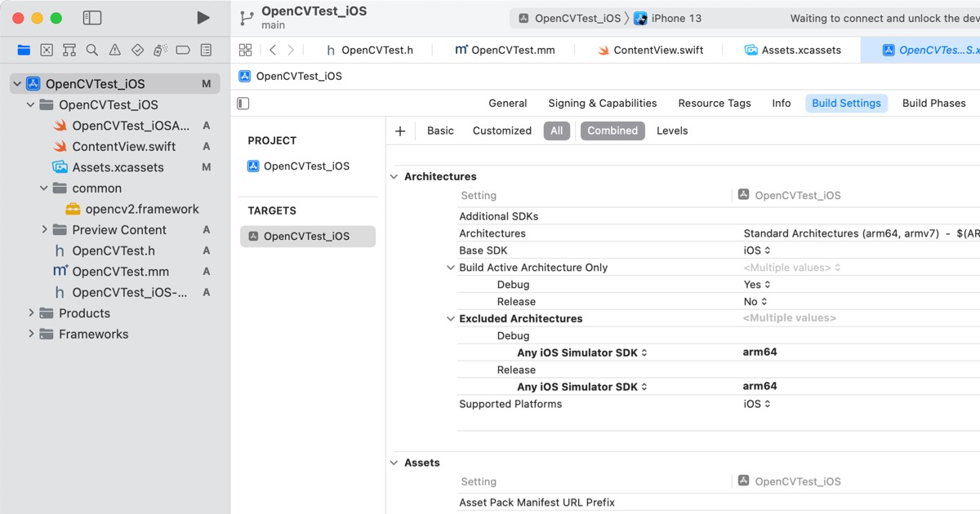Show All build settings

557,131
